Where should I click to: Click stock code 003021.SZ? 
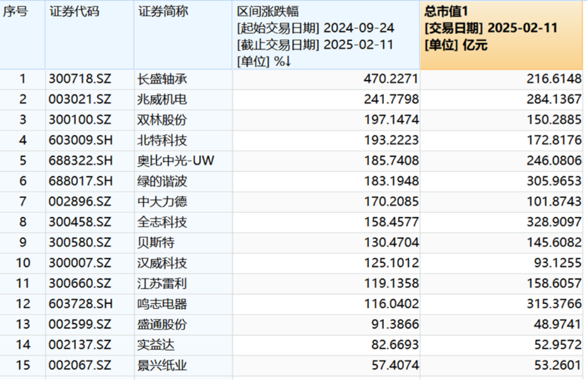[x=80, y=99]
